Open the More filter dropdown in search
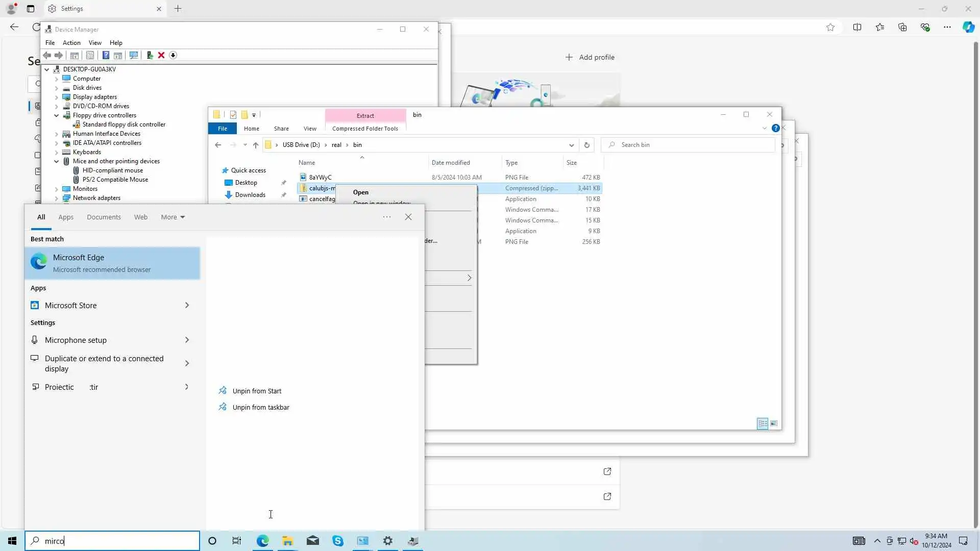 (173, 217)
